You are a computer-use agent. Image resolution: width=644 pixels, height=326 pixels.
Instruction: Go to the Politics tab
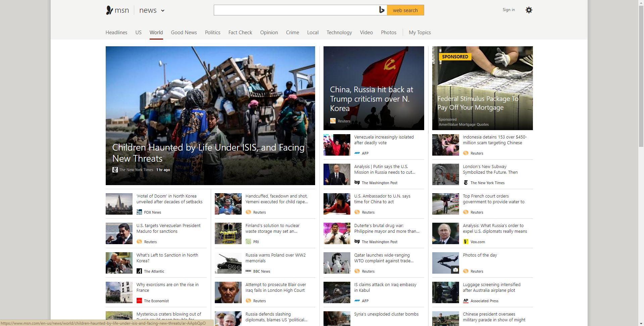pyautogui.click(x=213, y=33)
